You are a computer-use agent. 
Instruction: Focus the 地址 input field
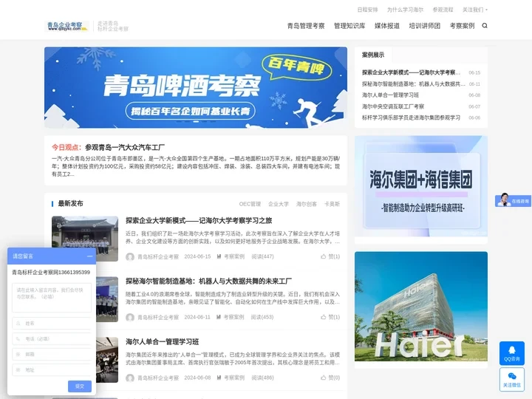[x=52, y=370]
